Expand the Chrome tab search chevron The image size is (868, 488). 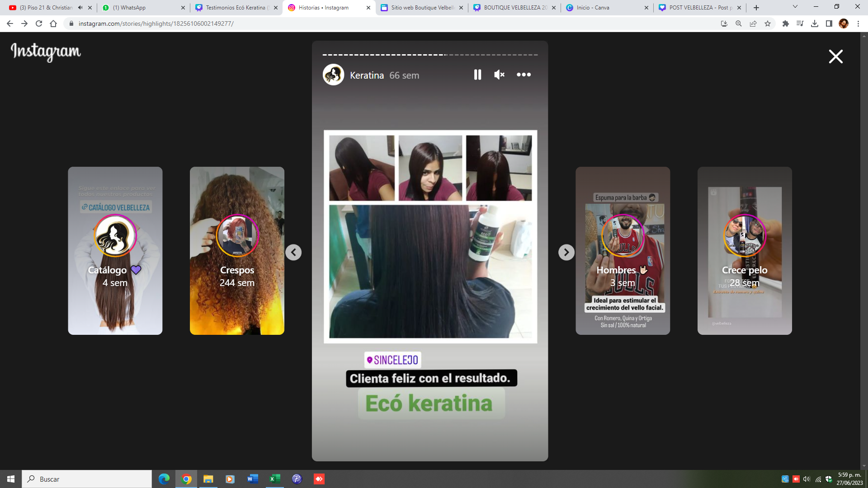point(795,7)
